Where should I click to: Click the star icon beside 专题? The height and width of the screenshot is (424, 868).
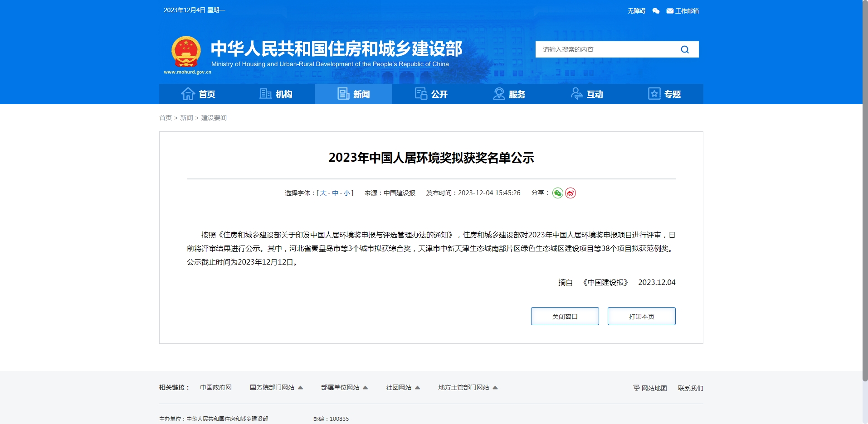point(654,94)
